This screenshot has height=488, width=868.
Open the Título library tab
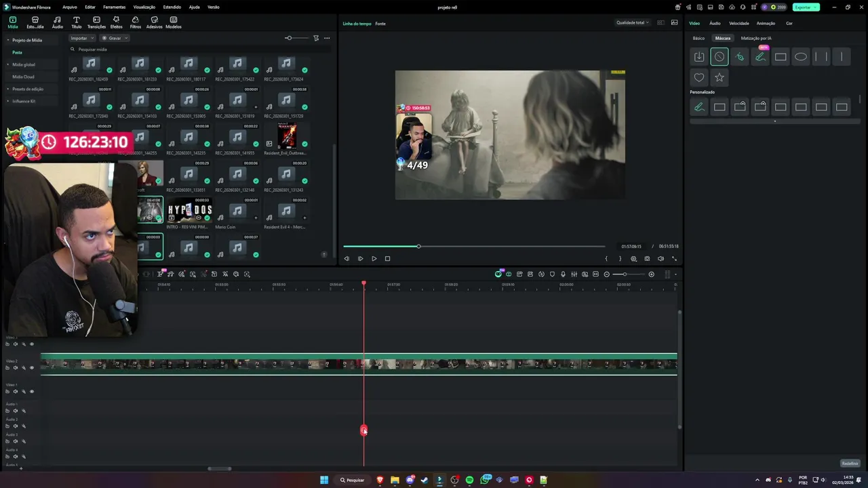click(x=76, y=22)
